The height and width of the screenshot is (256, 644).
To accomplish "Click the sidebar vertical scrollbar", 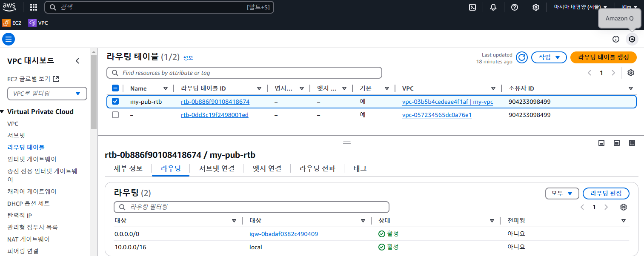I will click(94, 92).
